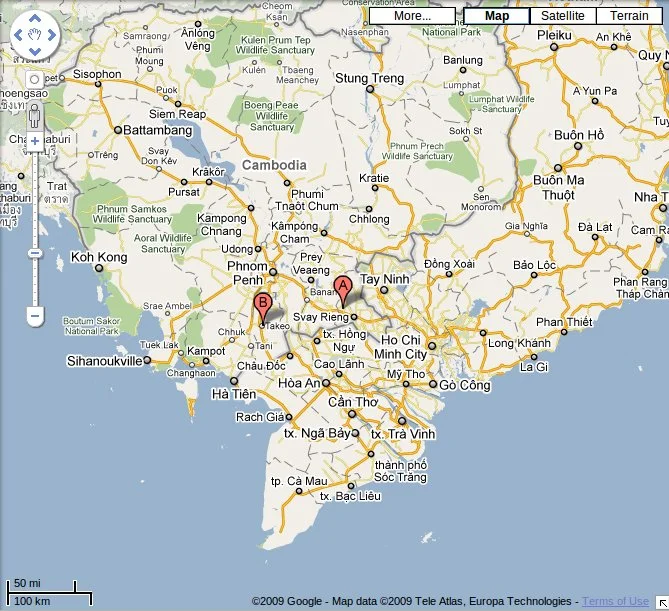Click the Gò Công city marker dot
The width and height of the screenshot is (669, 611).
click(x=433, y=384)
